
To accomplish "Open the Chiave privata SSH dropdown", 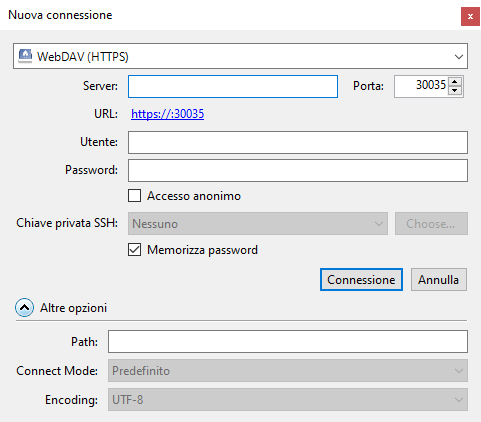I will pos(258,223).
